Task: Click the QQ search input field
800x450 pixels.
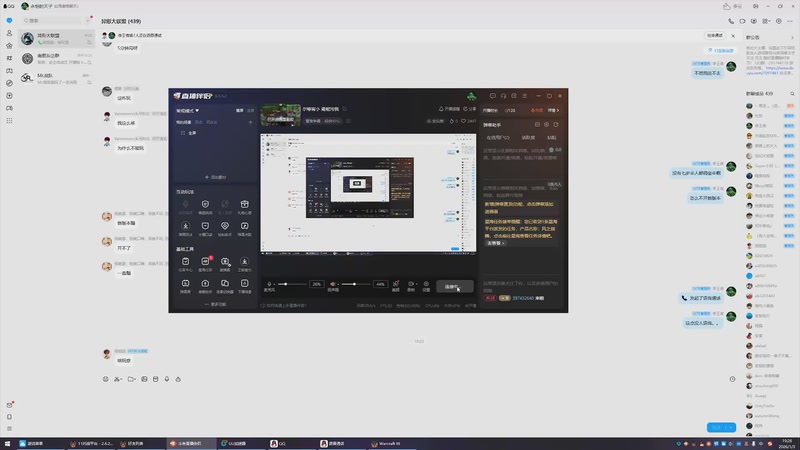Action: pos(51,20)
